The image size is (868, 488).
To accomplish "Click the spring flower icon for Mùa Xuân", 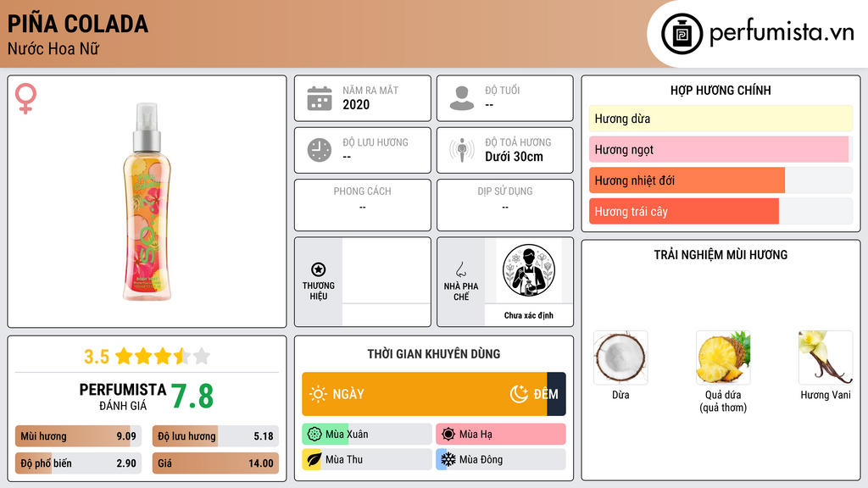I will click(x=314, y=435).
